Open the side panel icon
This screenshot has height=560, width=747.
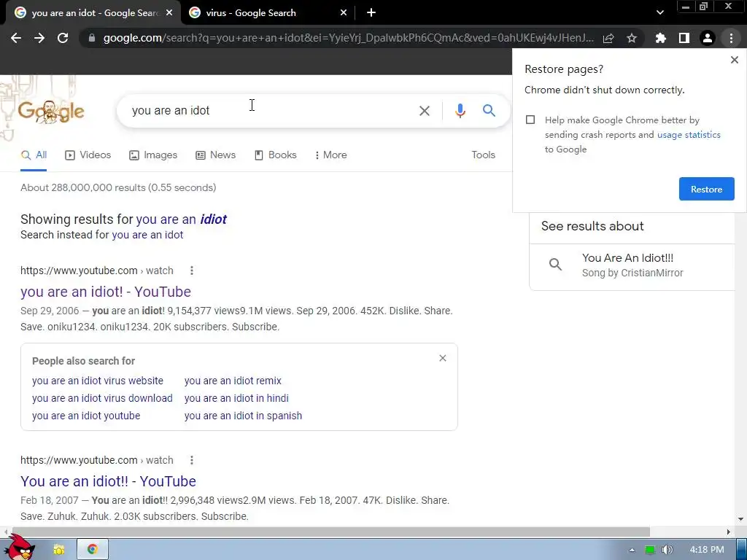(x=684, y=38)
